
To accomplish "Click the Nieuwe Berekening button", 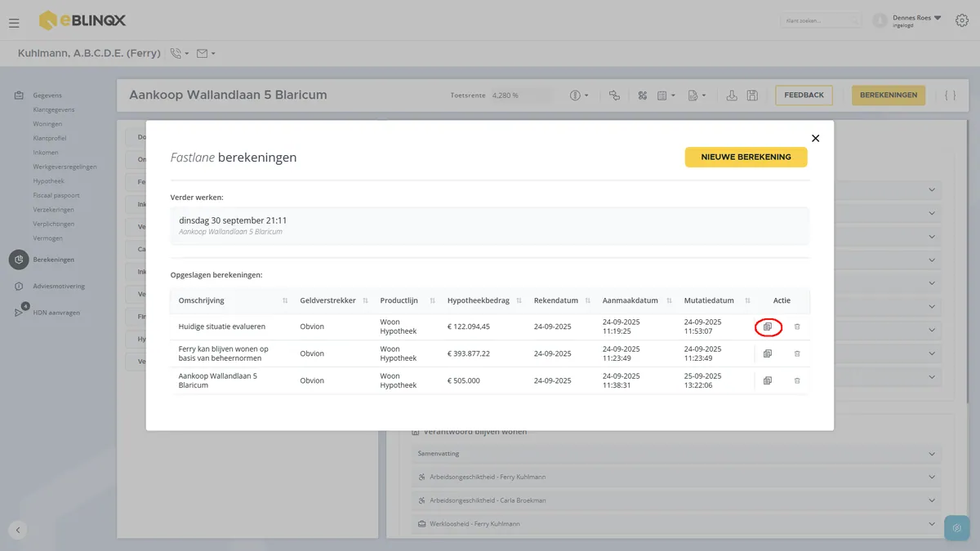I will tap(746, 157).
